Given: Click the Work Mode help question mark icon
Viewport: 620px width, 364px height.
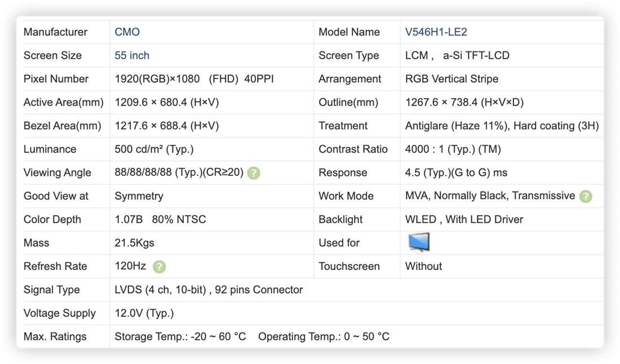Looking at the screenshot, I should [x=586, y=196].
